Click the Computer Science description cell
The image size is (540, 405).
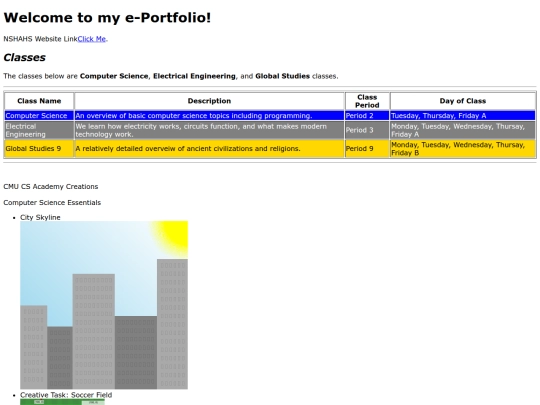[x=209, y=115]
